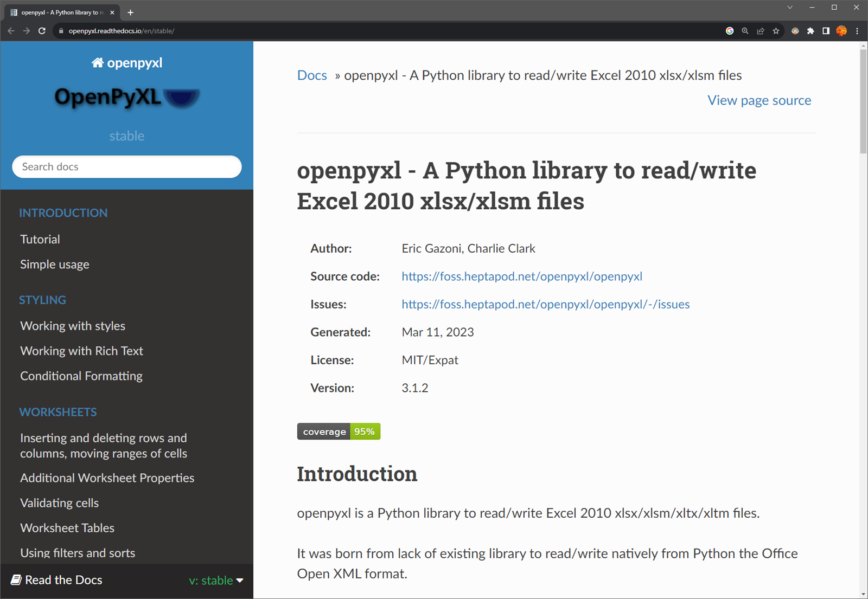This screenshot has height=599, width=868.
Task: Click the STYLING section caption
Action: pyautogui.click(x=43, y=300)
